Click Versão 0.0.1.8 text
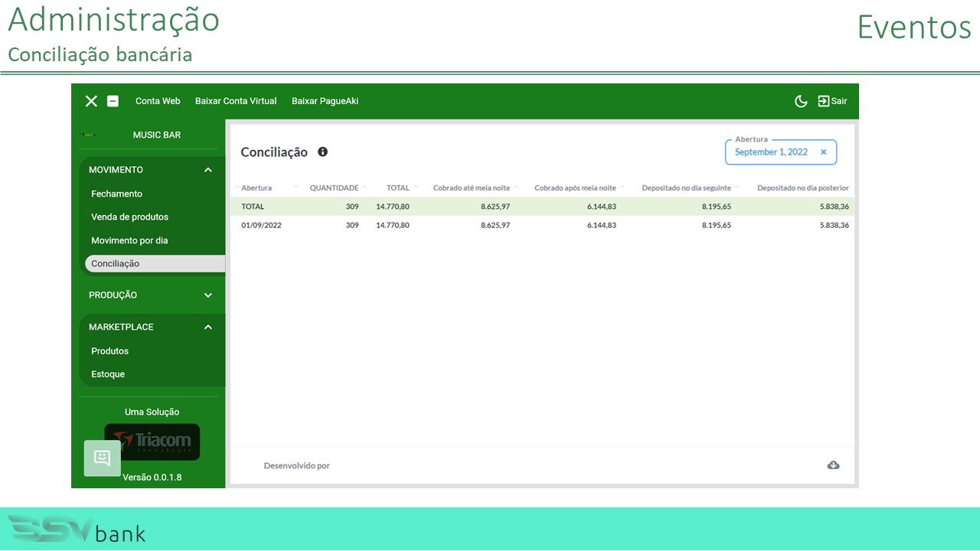Viewport: 980px width, 551px height. click(152, 478)
